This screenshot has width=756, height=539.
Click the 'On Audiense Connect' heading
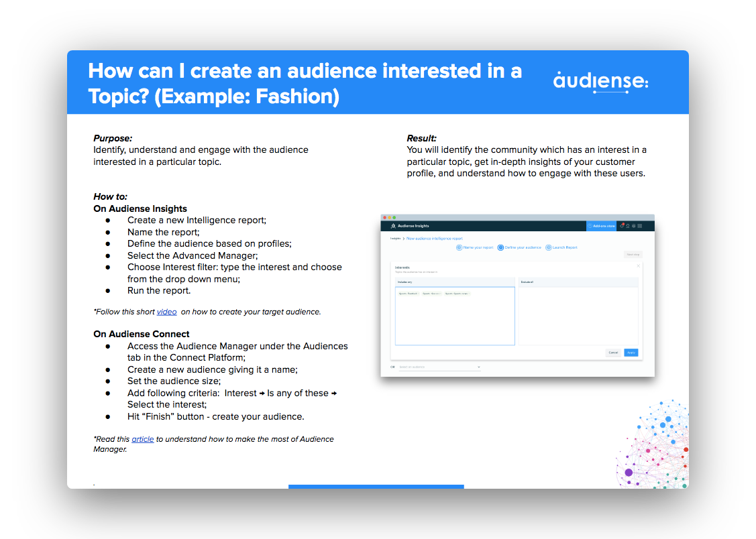click(x=142, y=334)
